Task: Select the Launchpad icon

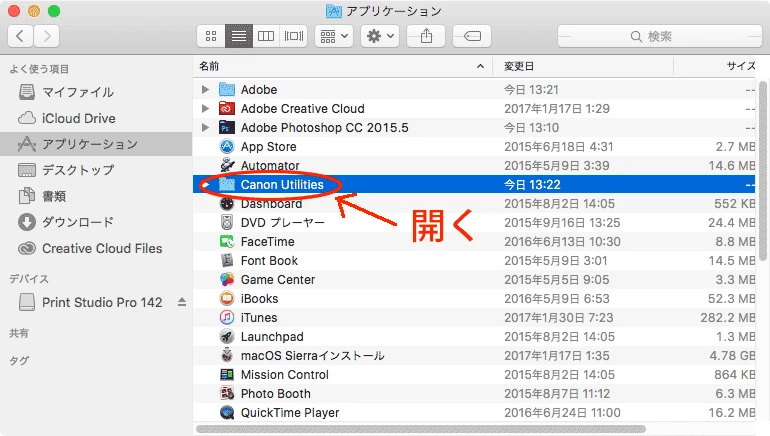Action: [x=227, y=336]
